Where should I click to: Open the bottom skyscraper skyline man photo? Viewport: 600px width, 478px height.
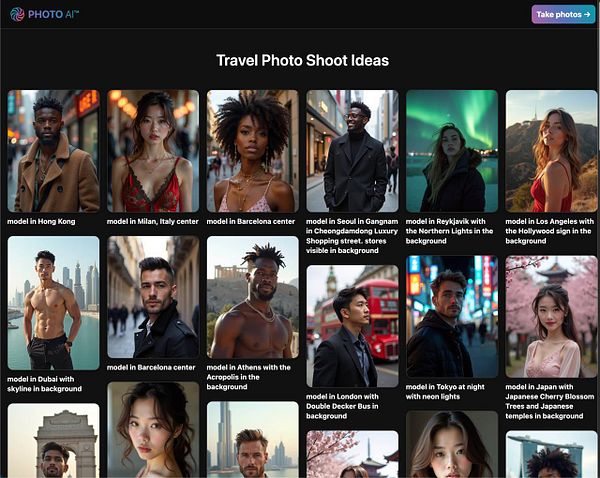253,440
